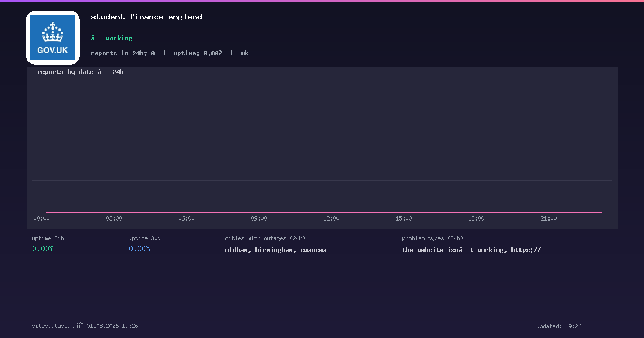Image resolution: width=644 pixels, height=338 pixels.
Task: Click the 'uk' region label
Action: point(245,53)
